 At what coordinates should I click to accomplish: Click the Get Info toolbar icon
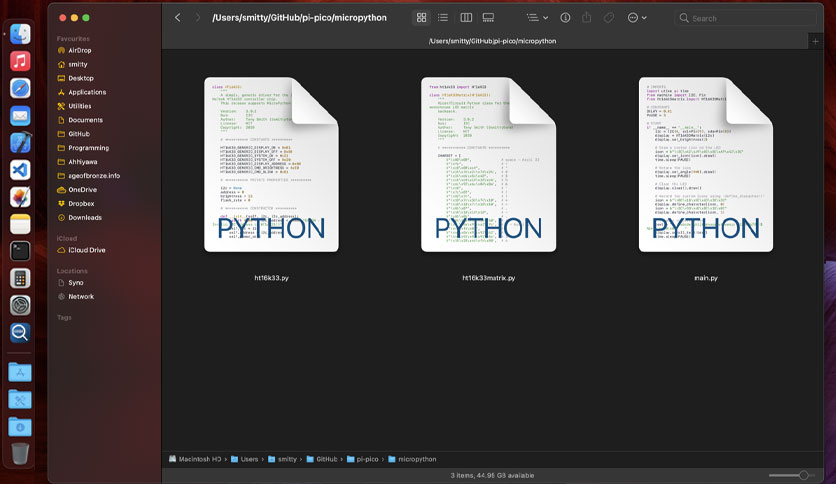pyautogui.click(x=565, y=18)
